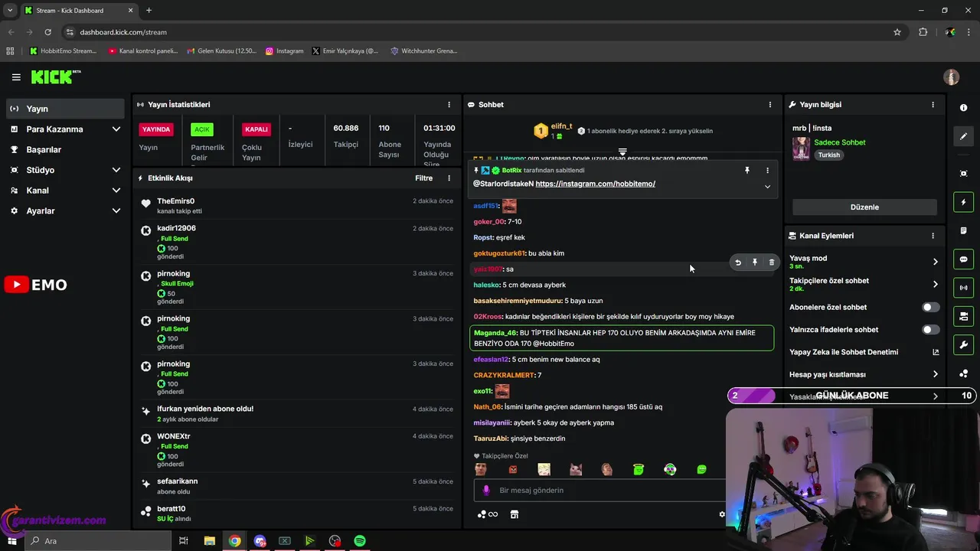The image size is (980, 551).
Task: Open HobbitEmo Stream bookmark
Action: (x=63, y=51)
